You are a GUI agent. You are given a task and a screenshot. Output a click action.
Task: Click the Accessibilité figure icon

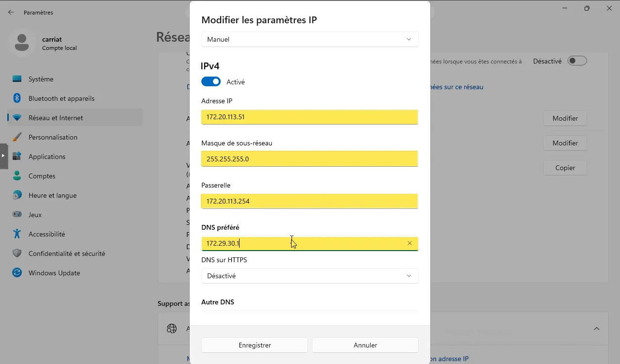[17, 234]
